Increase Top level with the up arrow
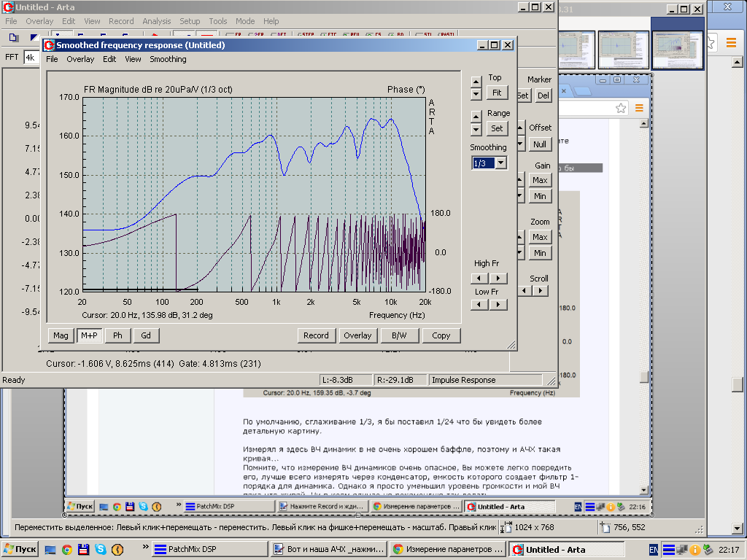Image resolution: width=747 pixels, height=560 pixels. click(x=476, y=82)
